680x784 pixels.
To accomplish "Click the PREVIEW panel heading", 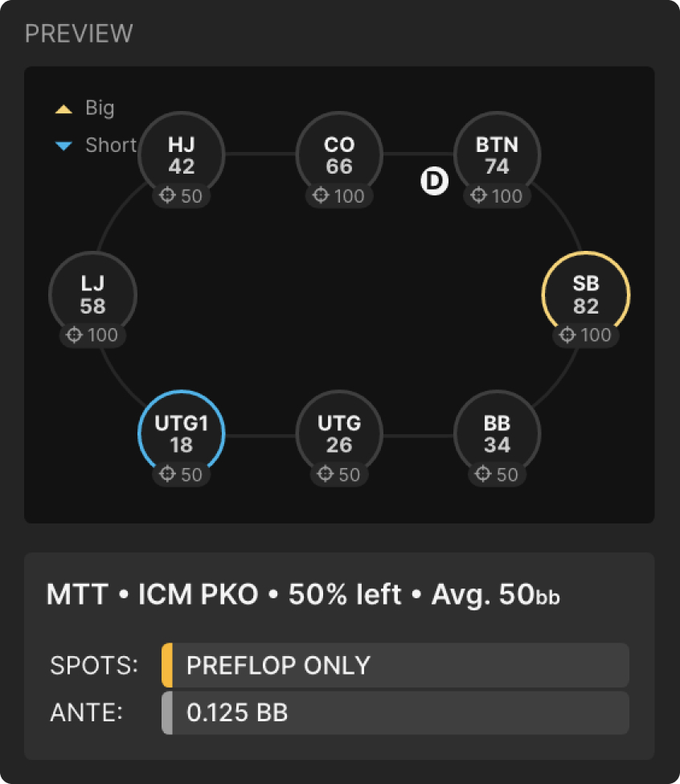I will (x=79, y=34).
